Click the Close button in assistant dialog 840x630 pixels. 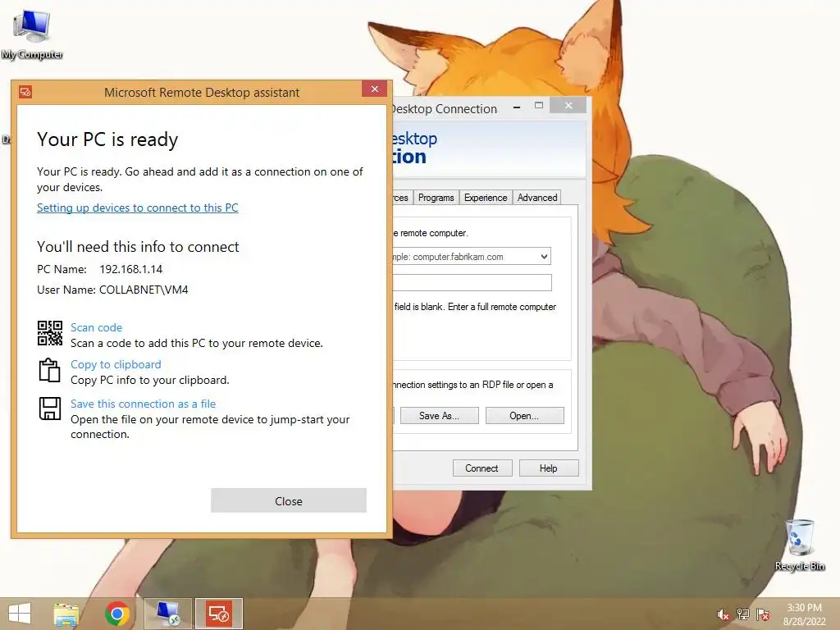(x=289, y=501)
